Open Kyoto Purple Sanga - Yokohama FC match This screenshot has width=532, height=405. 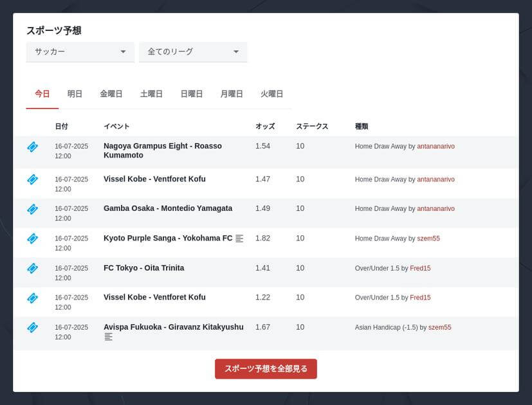click(168, 238)
